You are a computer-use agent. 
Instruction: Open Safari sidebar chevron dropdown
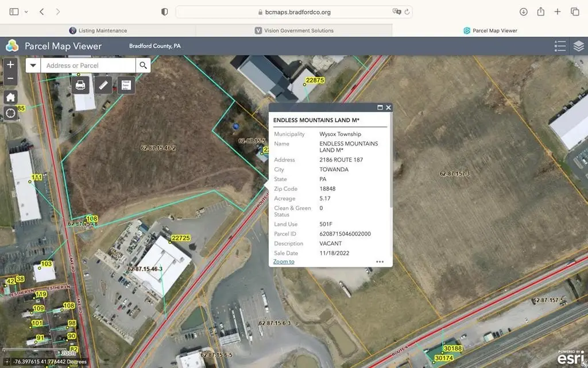[x=26, y=11]
